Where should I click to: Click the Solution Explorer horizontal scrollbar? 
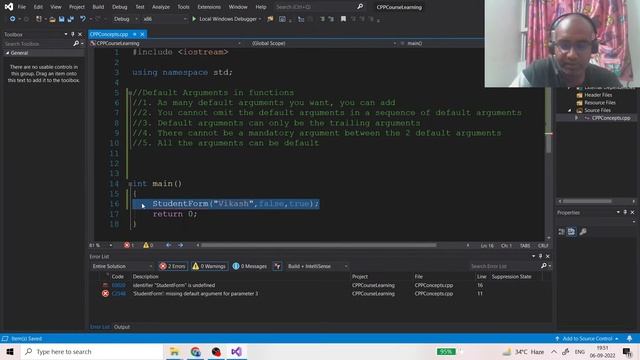pyautogui.click(x=587, y=201)
